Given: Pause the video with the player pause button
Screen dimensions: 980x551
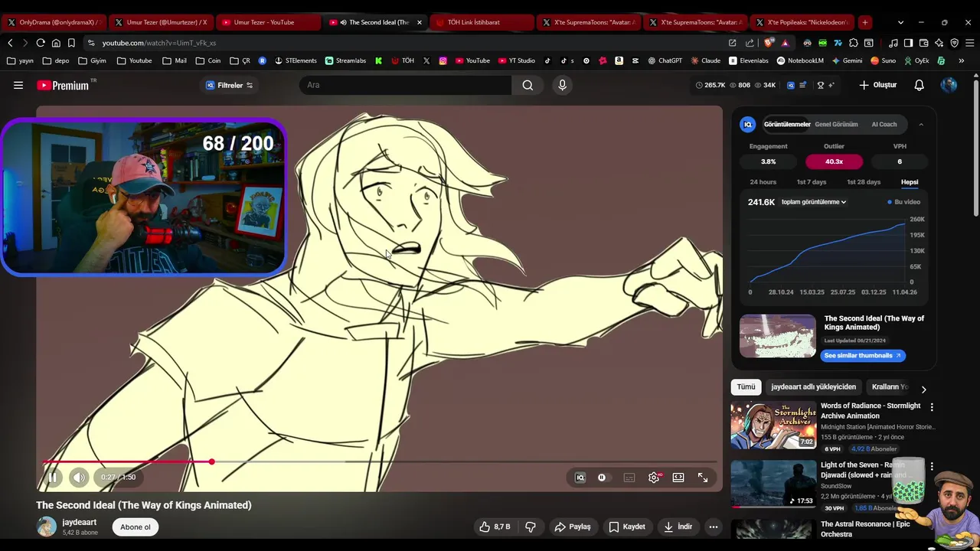Looking at the screenshot, I should 53,478.
